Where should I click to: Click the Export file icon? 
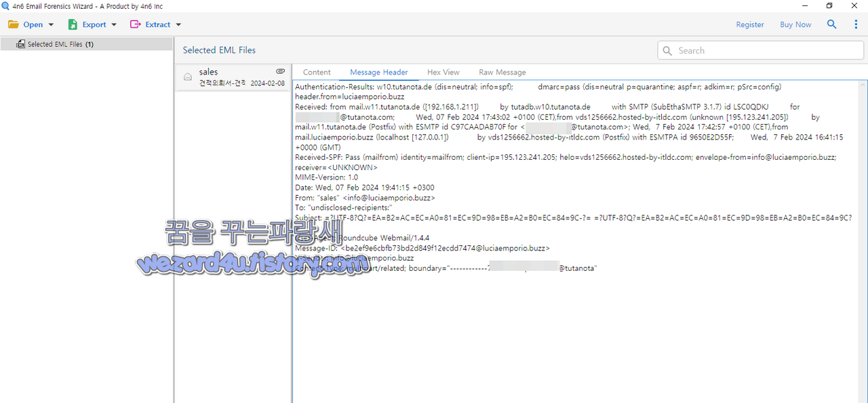(73, 24)
